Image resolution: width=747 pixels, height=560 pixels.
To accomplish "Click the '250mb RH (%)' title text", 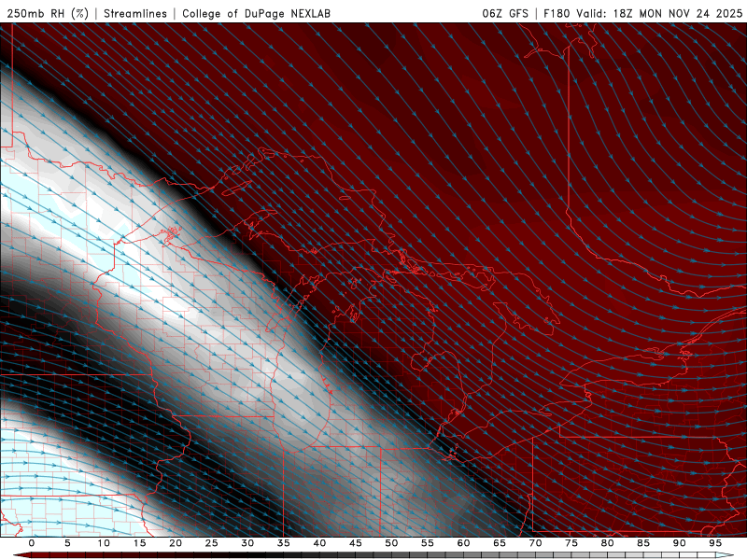I will (x=48, y=13).
